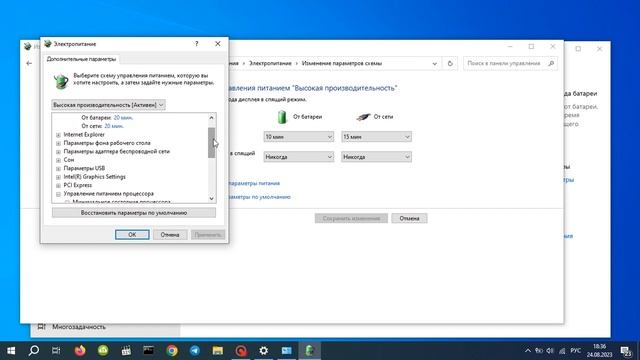Screen dimensions: 640x360
Task: Launch Firefox from the taskbar
Action: pyautogui.click(x=80, y=351)
